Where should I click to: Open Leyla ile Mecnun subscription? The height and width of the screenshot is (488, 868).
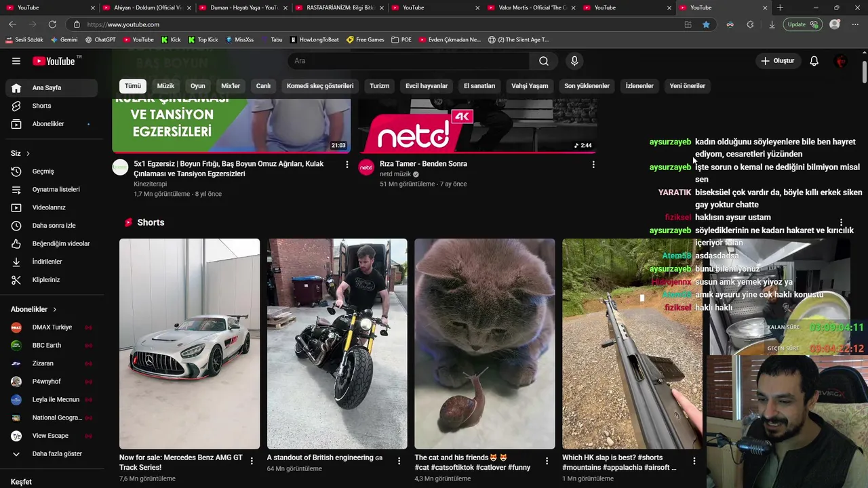click(x=52, y=400)
